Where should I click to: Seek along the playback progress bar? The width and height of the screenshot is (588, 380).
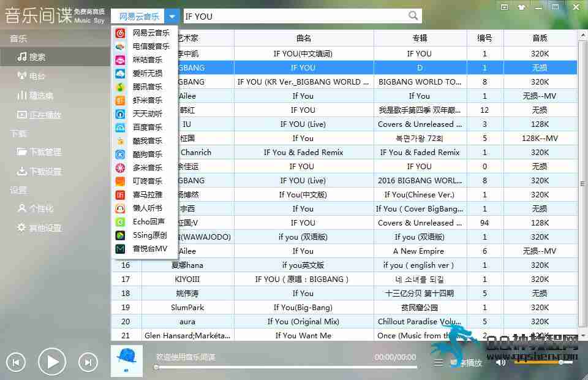[287, 367]
